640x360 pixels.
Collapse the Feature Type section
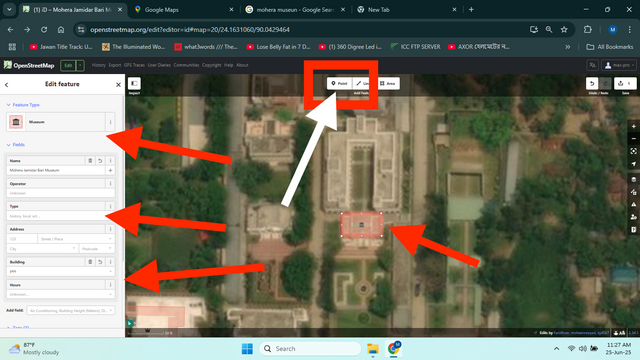pyautogui.click(x=23, y=105)
